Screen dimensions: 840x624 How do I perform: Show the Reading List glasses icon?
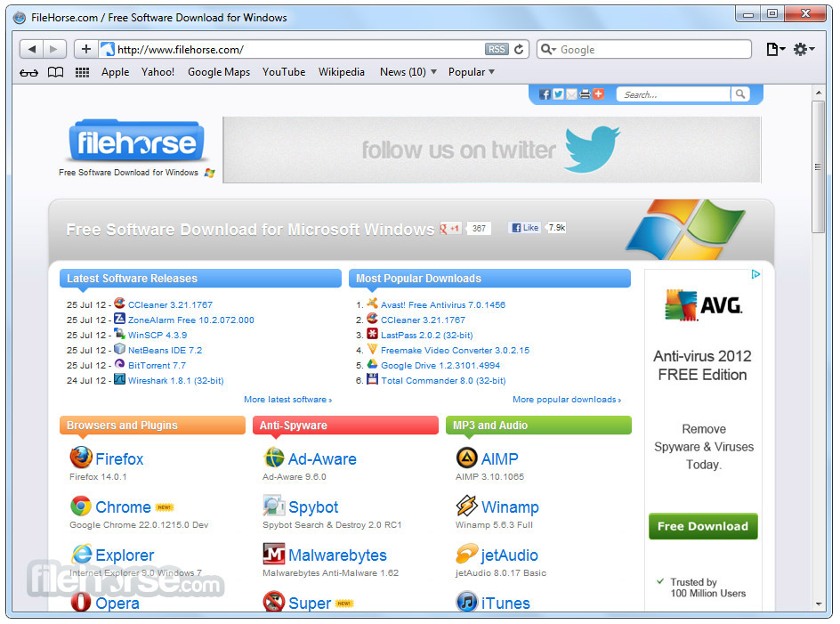pyautogui.click(x=28, y=72)
